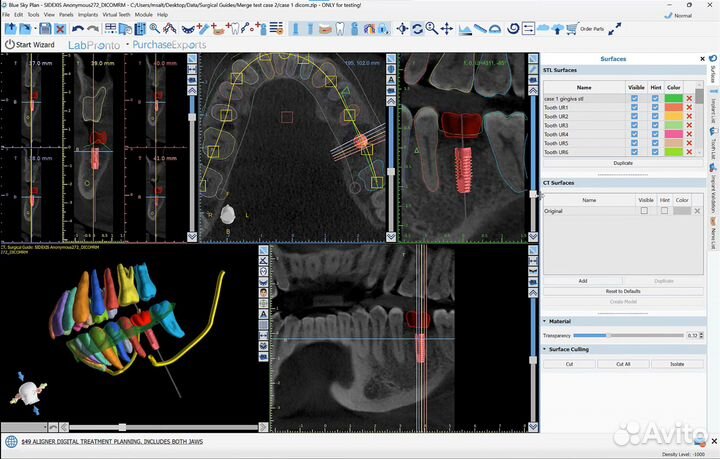Click the Redo arrow in toolbar
The image size is (720, 459).
[90, 29]
